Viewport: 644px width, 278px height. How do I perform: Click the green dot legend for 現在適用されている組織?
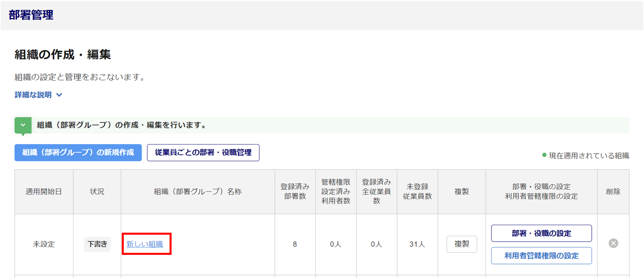544,155
